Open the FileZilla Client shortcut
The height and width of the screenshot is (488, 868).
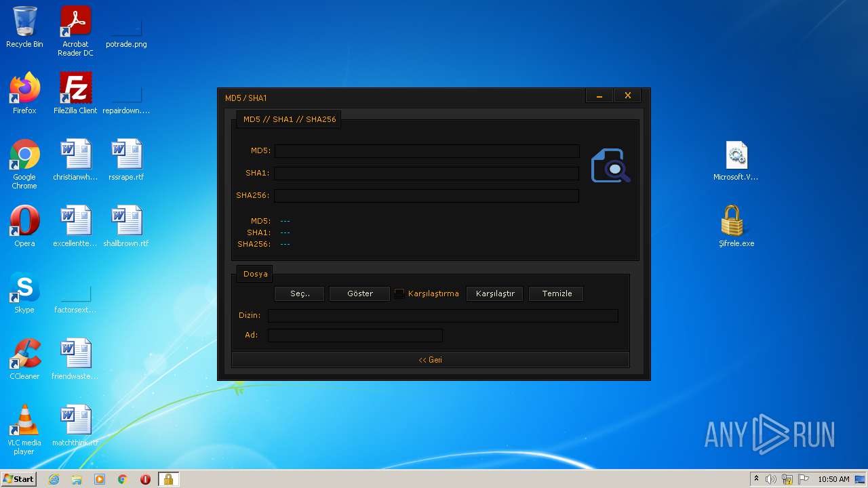click(75, 94)
